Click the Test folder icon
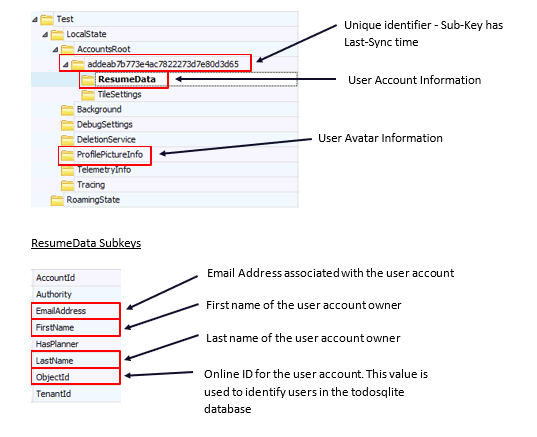This screenshot has height=437, width=537. [47, 20]
